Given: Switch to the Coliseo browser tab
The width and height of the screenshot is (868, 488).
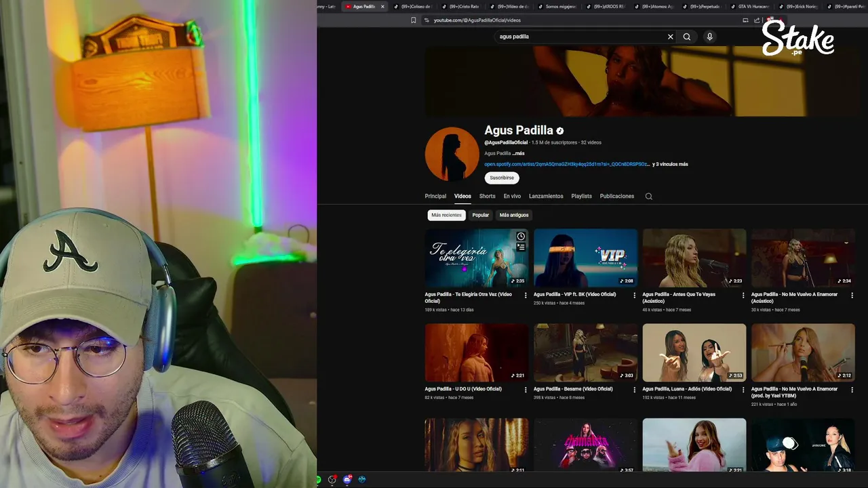Looking at the screenshot, I should [414, 7].
